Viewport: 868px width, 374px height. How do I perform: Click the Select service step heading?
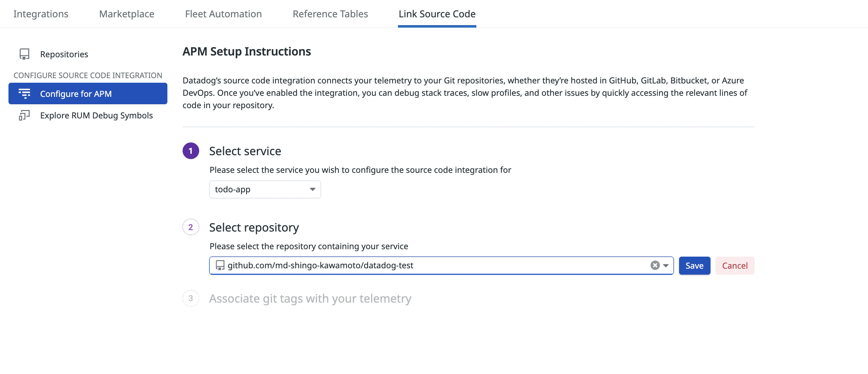coord(245,151)
